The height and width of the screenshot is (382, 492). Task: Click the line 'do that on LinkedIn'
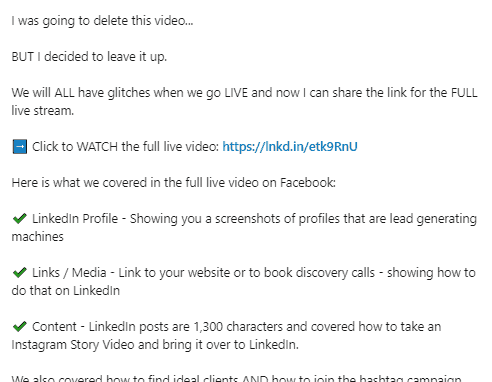click(66, 291)
